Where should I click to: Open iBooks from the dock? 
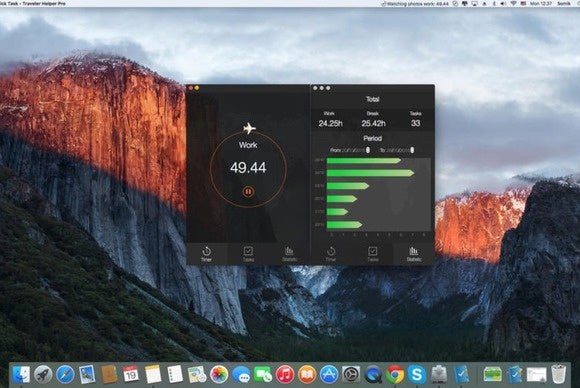pyautogui.click(x=307, y=374)
